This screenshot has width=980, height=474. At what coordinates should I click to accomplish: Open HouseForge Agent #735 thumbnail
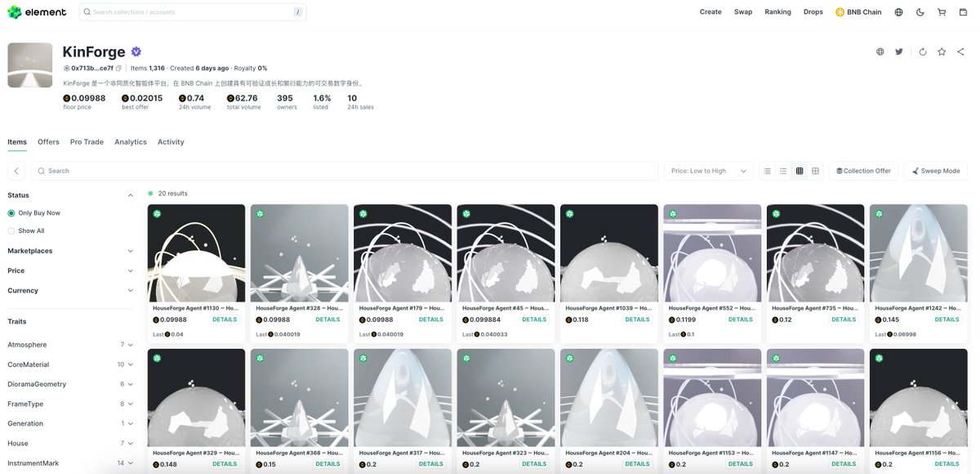pos(815,253)
